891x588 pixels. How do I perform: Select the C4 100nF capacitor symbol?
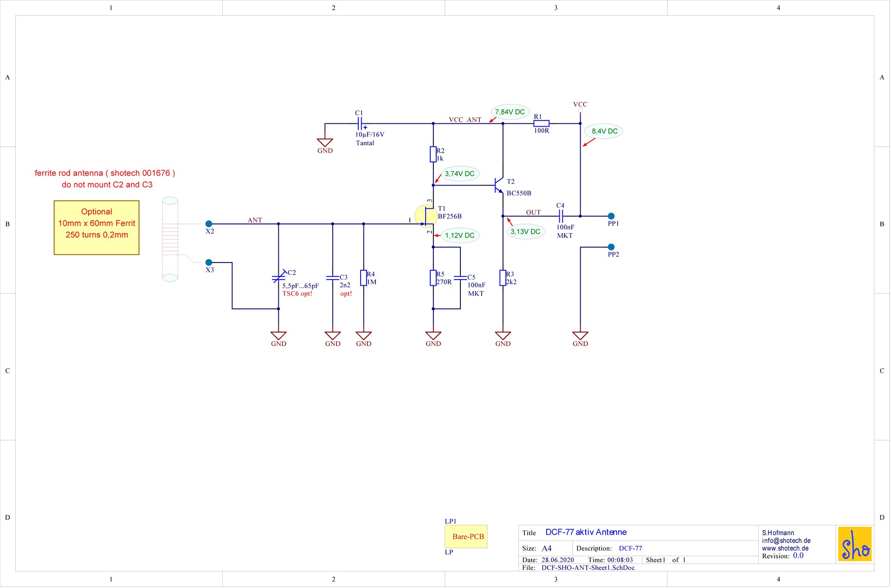click(x=561, y=216)
